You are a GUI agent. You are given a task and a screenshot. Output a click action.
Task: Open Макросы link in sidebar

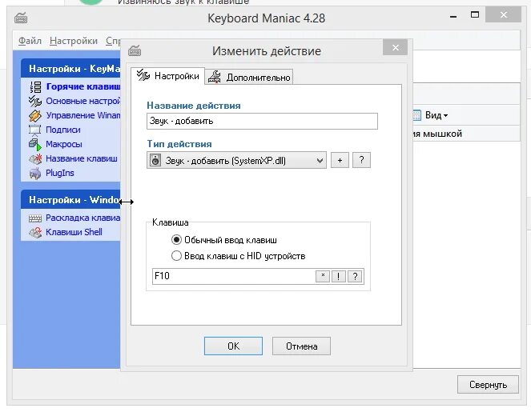[63, 144]
